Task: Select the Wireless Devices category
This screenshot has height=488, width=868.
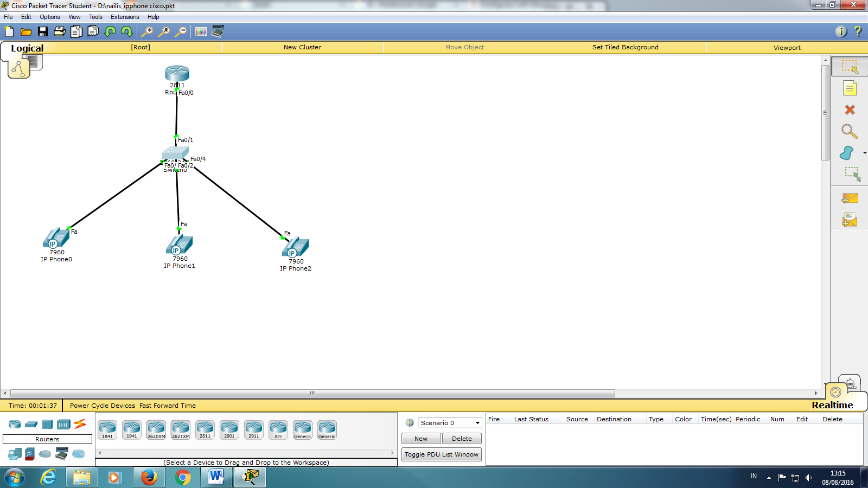Action: (x=63, y=424)
